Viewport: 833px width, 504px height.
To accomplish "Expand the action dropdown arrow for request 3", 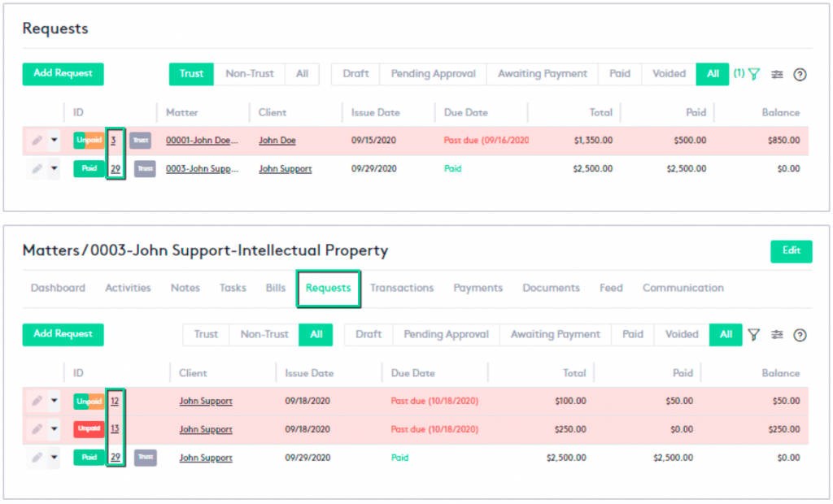I will 55,141.
